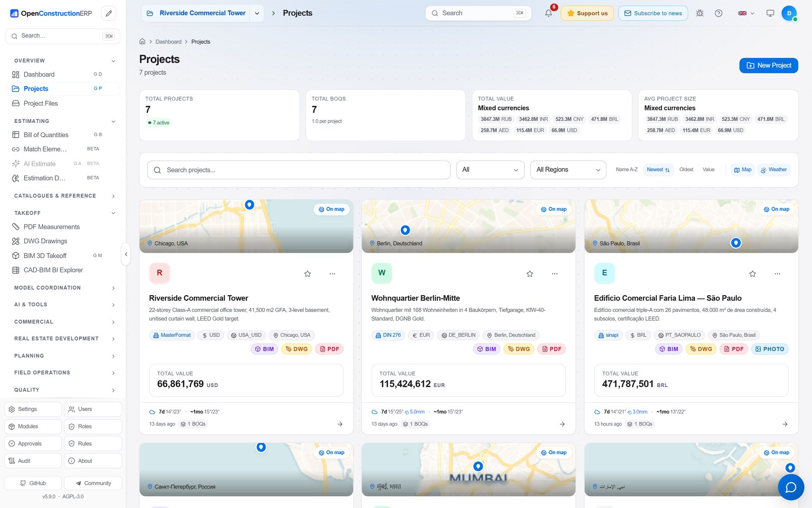This screenshot has width=812, height=508.
Task: Toggle the Weather display
Action: click(773, 170)
